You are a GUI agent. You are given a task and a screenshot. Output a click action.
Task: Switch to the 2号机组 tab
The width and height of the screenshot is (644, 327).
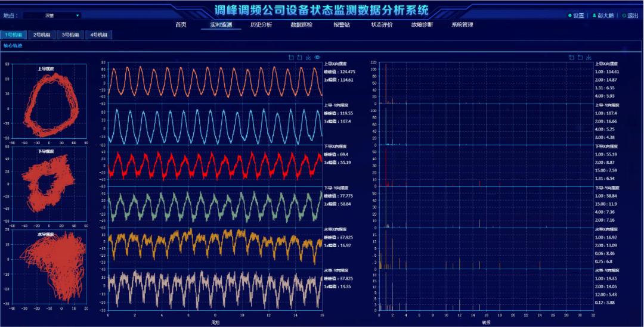tap(42, 35)
